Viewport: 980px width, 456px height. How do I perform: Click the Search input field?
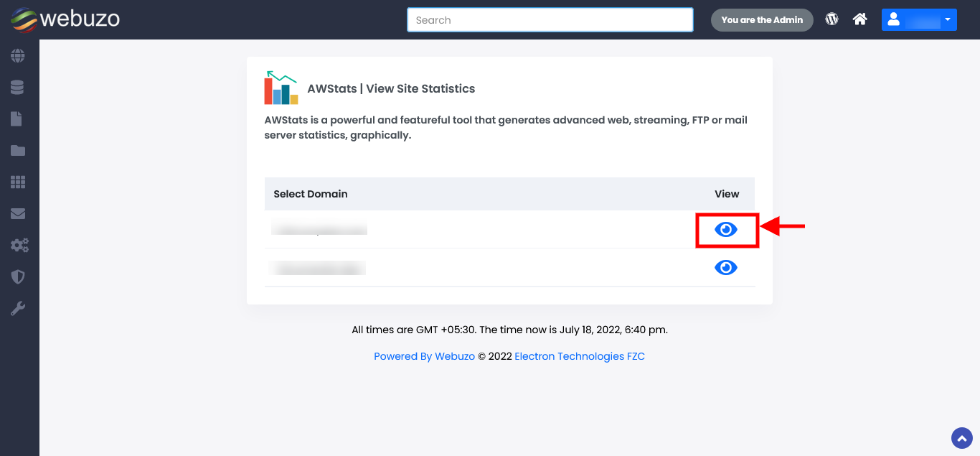pyautogui.click(x=550, y=20)
